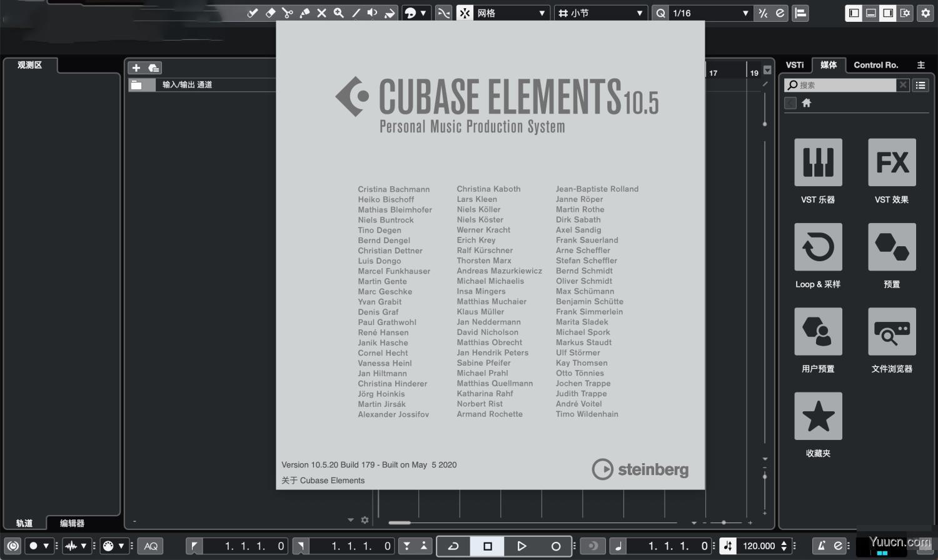
Task: Select the Color bucket tool
Action: click(x=390, y=13)
